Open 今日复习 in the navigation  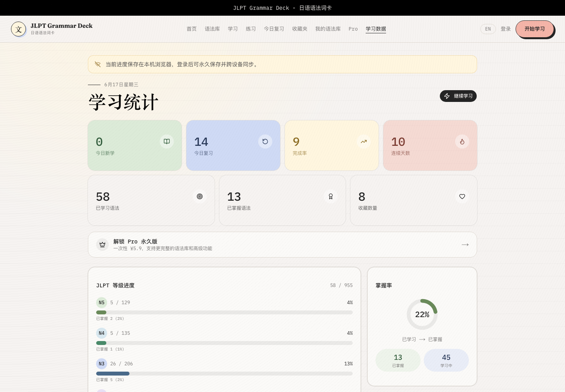pos(274,29)
